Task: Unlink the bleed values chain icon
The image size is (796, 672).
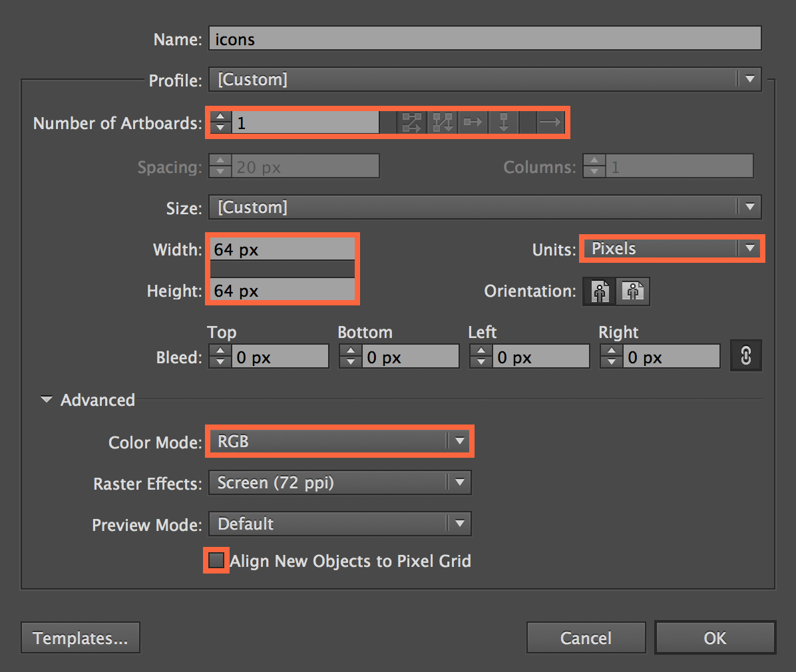Action: tap(745, 355)
